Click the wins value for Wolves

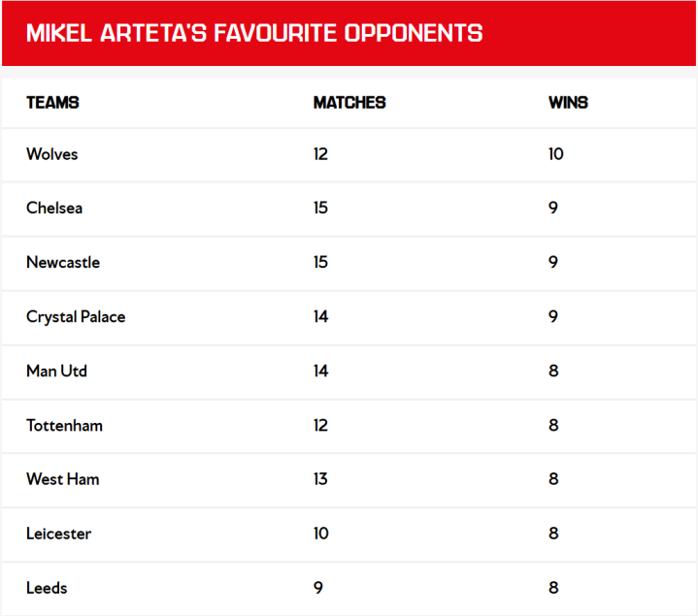pyautogui.click(x=556, y=154)
